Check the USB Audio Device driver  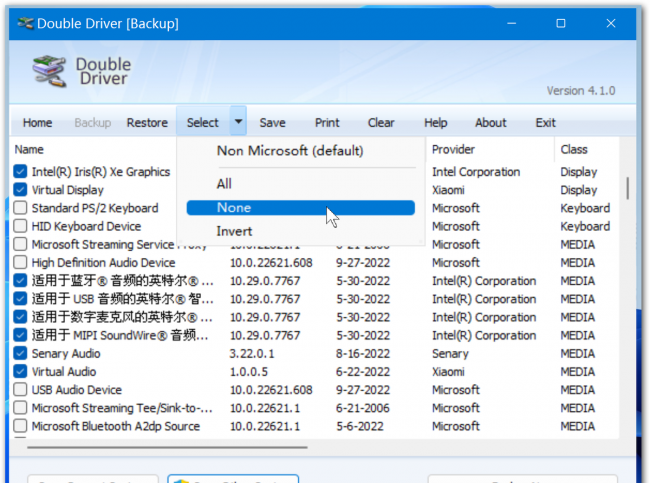pyautogui.click(x=20, y=390)
